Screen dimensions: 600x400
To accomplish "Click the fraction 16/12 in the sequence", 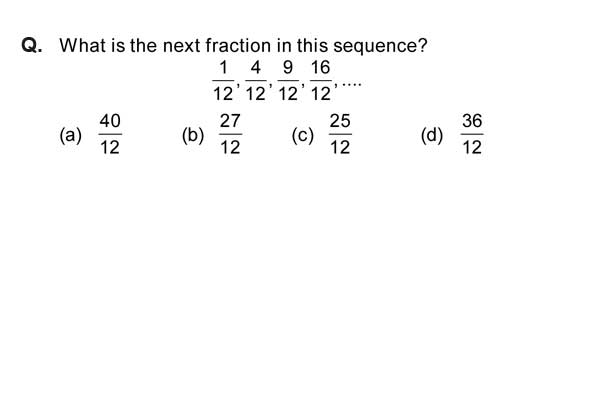I will (320, 81).
